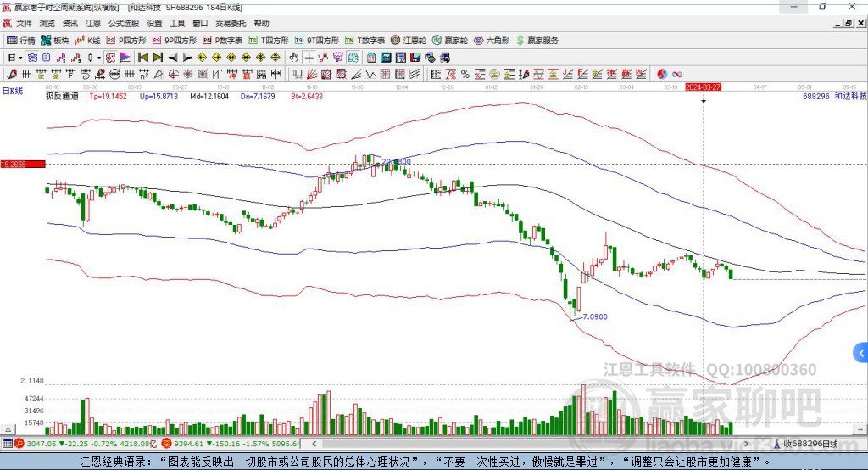Toggle the crosshair cursor tool
This screenshot has width=868, height=470.
point(309,58)
